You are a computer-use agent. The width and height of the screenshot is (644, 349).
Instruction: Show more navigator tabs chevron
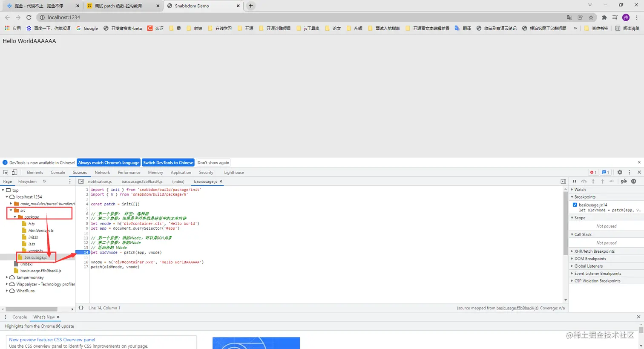[x=44, y=182]
